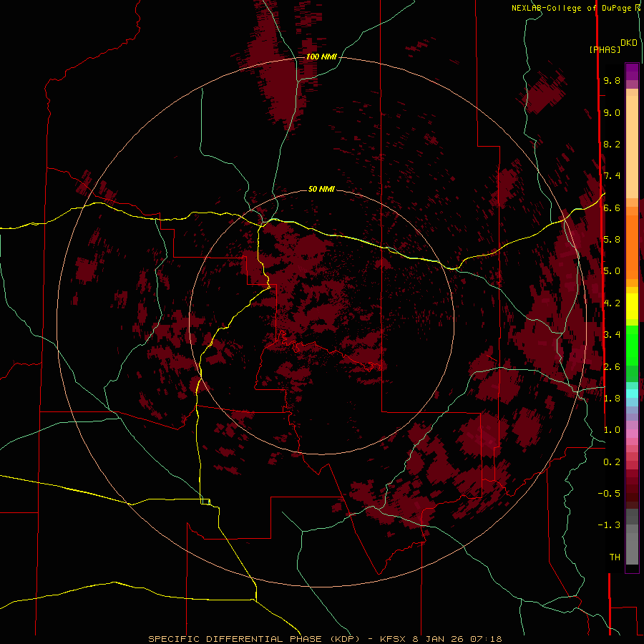Click the 1.8 legend value

tap(612, 399)
